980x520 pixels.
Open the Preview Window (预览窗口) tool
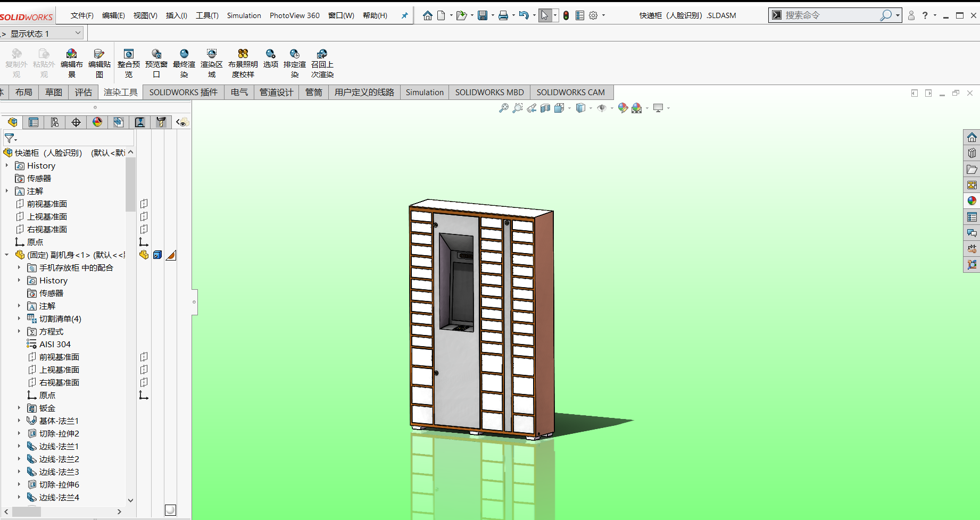[156, 63]
